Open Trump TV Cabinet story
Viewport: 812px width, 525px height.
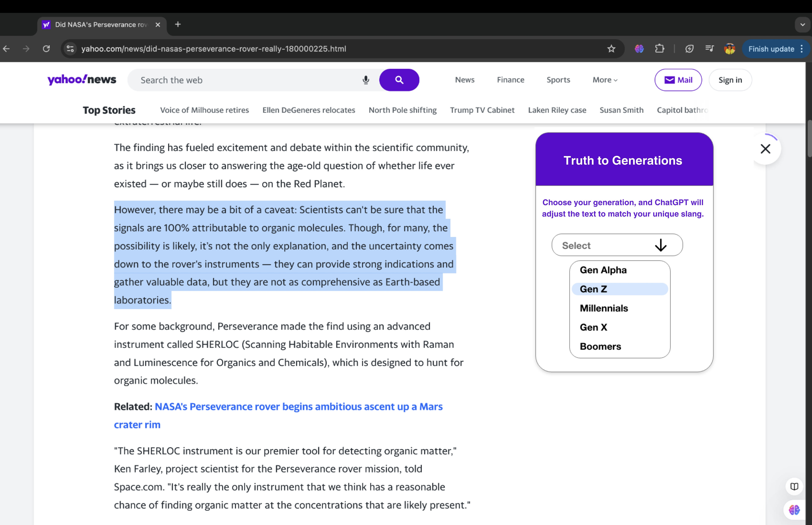click(482, 110)
